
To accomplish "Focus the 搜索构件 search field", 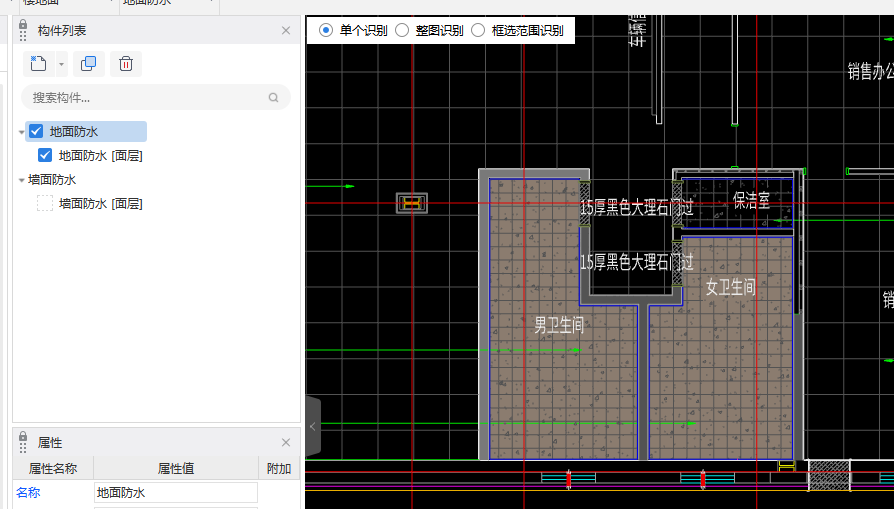I will (156, 97).
